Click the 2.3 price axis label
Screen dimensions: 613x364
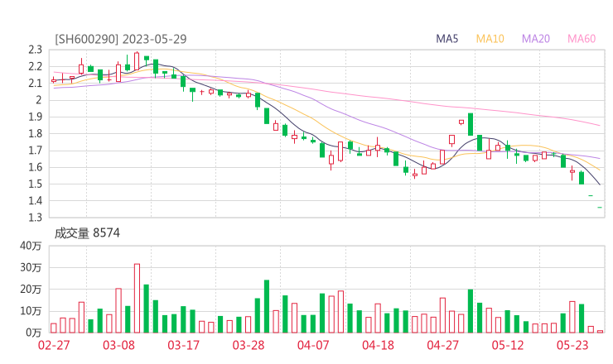(35, 50)
